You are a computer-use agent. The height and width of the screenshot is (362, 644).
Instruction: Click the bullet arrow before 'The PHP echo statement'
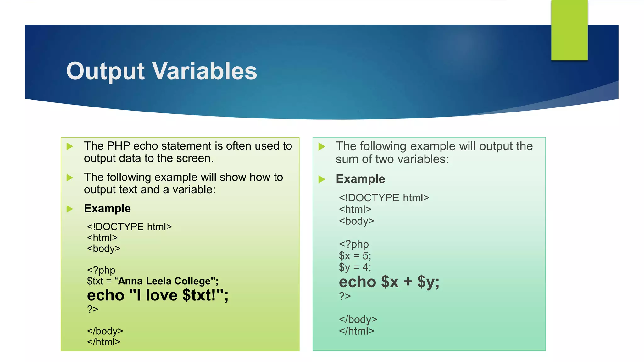tap(70, 146)
